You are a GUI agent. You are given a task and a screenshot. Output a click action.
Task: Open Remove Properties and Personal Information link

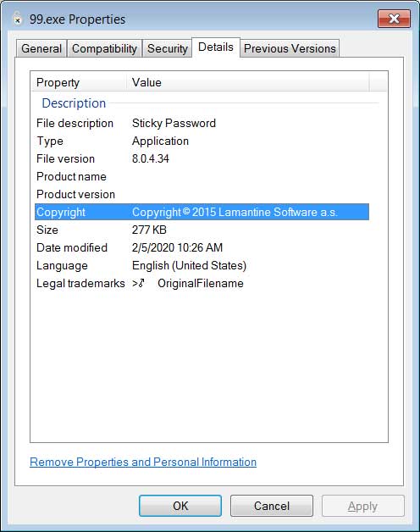[x=143, y=462]
